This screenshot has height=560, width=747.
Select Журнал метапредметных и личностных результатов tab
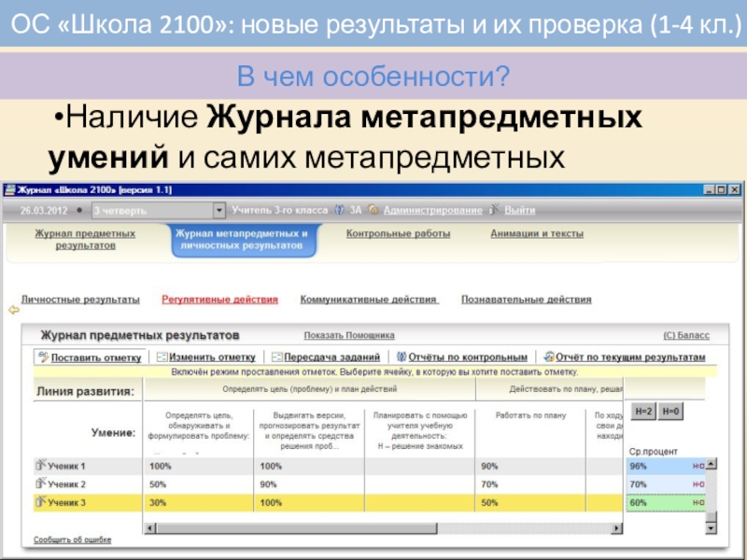pyautogui.click(x=242, y=240)
